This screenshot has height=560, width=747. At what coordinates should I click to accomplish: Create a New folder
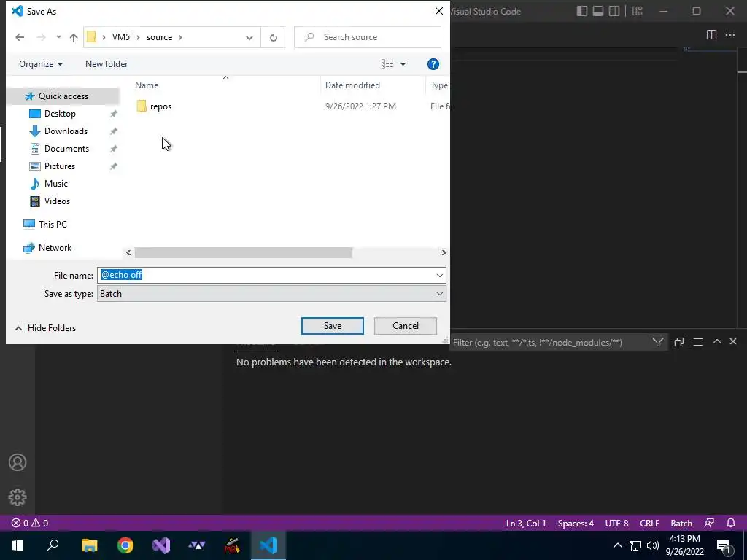[x=107, y=64]
